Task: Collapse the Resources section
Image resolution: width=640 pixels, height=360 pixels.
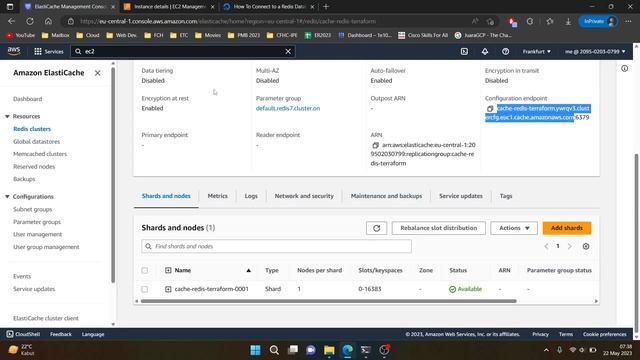Action: pyautogui.click(x=7, y=116)
